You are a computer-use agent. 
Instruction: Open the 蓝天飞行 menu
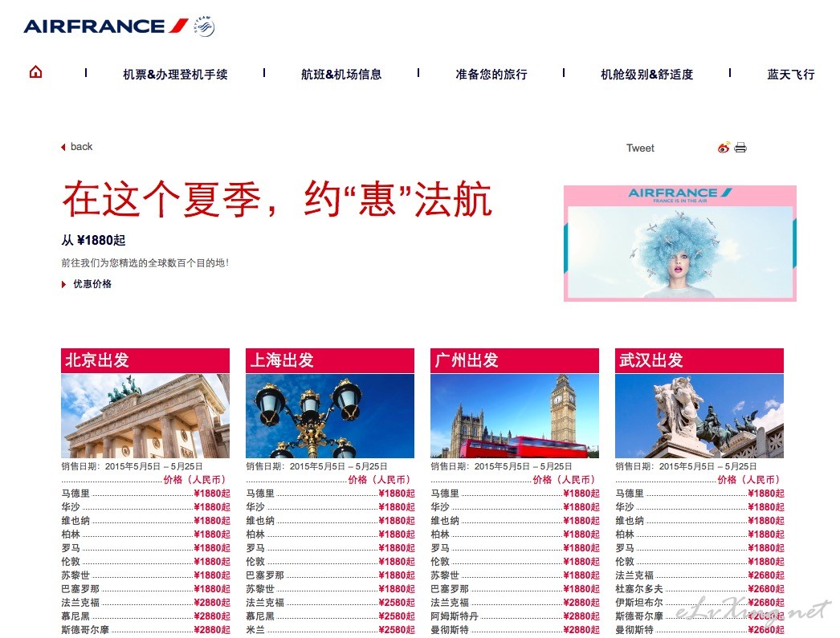791,75
